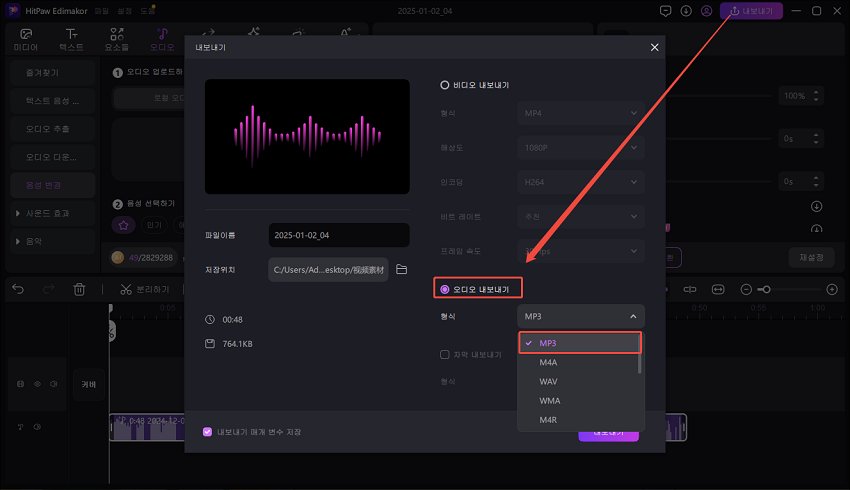Click the undo arrow in timeline toolbar
Image resolution: width=850 pixels, height=490 pixels.
pos(18,289)
